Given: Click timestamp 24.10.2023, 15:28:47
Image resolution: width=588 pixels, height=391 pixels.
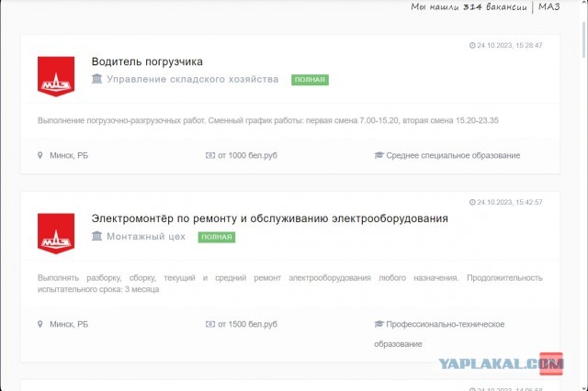Looking at the screenshot, I should (x=510, y=45).
